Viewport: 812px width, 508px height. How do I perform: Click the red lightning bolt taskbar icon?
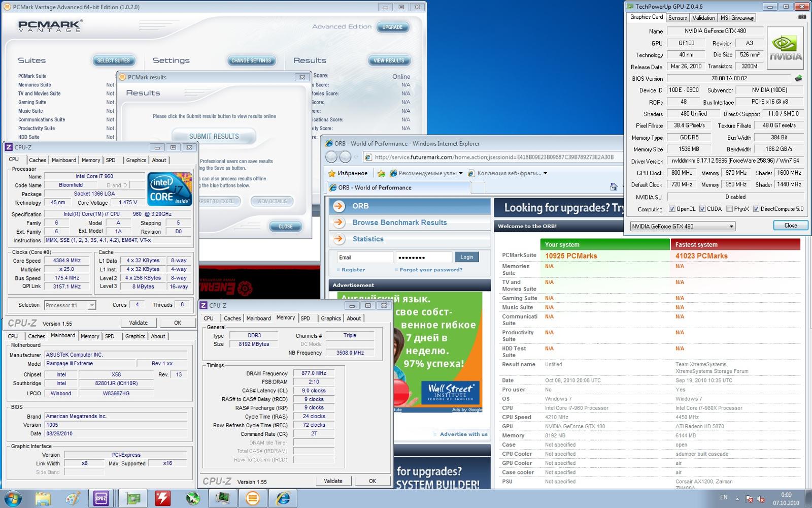163,498
